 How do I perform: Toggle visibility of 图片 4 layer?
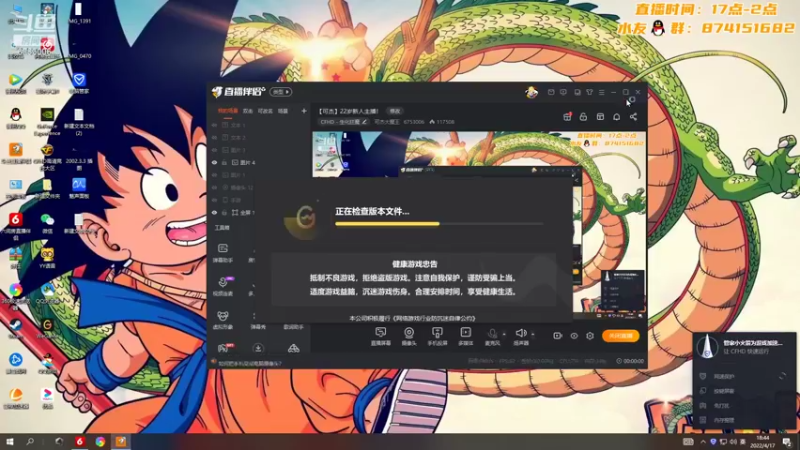pos(214,162)
